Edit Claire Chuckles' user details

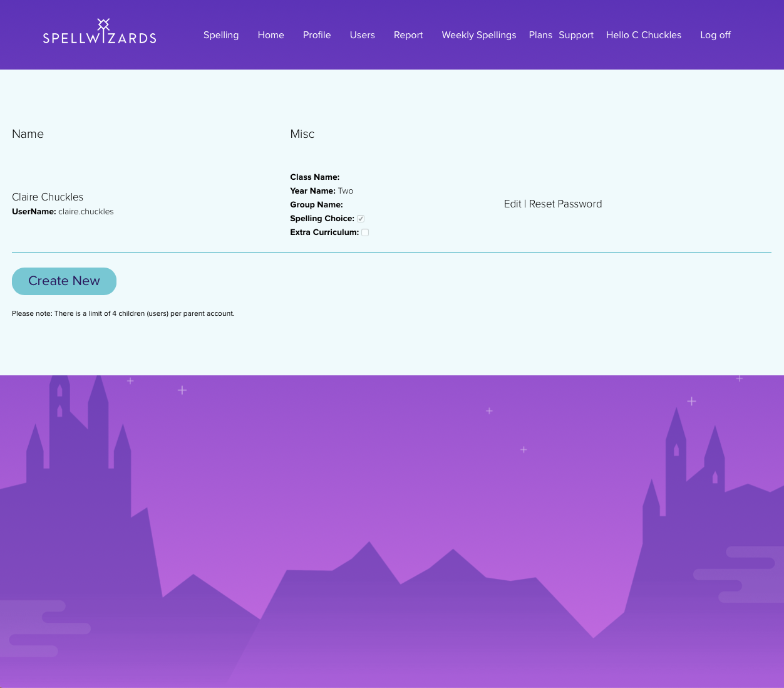(512, 204)
